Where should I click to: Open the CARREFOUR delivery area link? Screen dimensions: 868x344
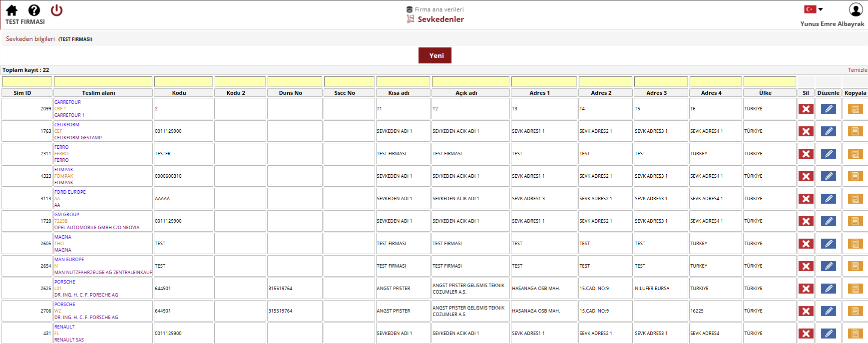coord(67,102)
